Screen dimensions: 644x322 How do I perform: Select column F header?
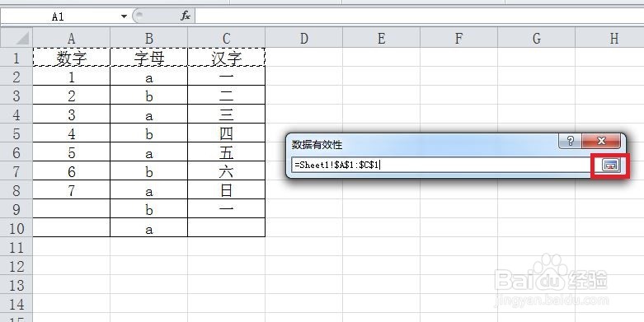point(458,38)
